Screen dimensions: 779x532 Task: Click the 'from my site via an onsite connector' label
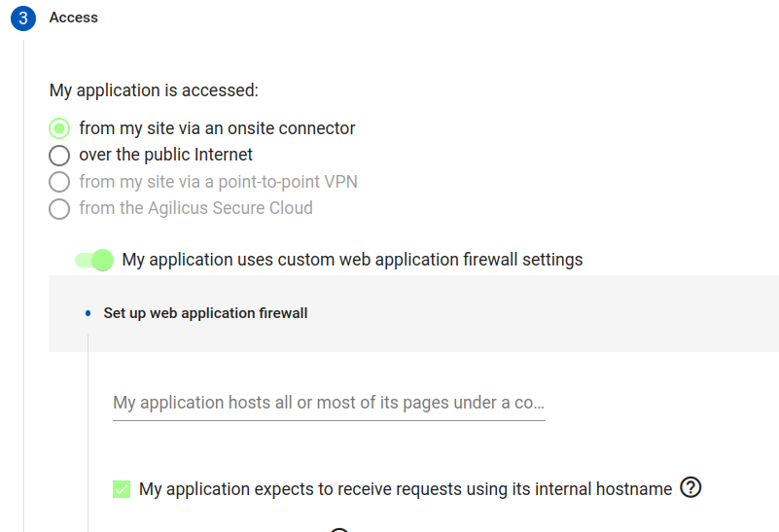click(217, 128)
